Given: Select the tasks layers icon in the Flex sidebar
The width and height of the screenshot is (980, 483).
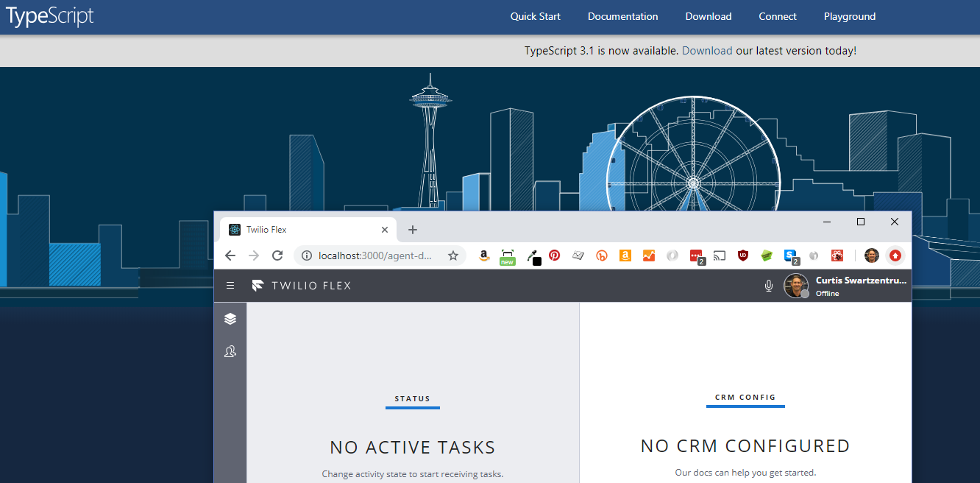Looking at the screenshot, I should coord(230,318).
